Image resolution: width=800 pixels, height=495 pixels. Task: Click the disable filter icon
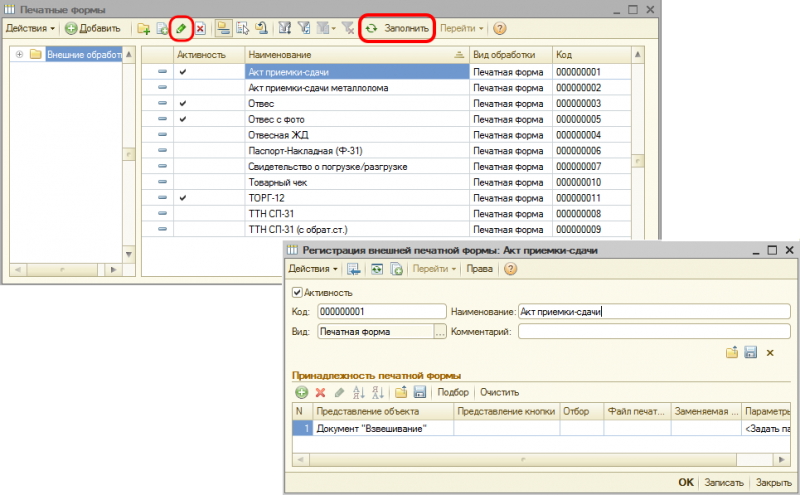click(348, 28)
